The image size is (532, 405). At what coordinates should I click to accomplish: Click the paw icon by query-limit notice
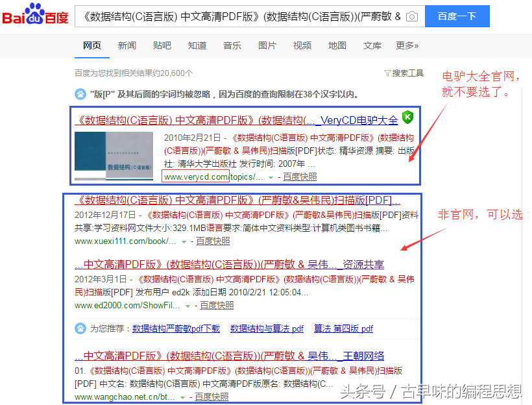point(80,94)
